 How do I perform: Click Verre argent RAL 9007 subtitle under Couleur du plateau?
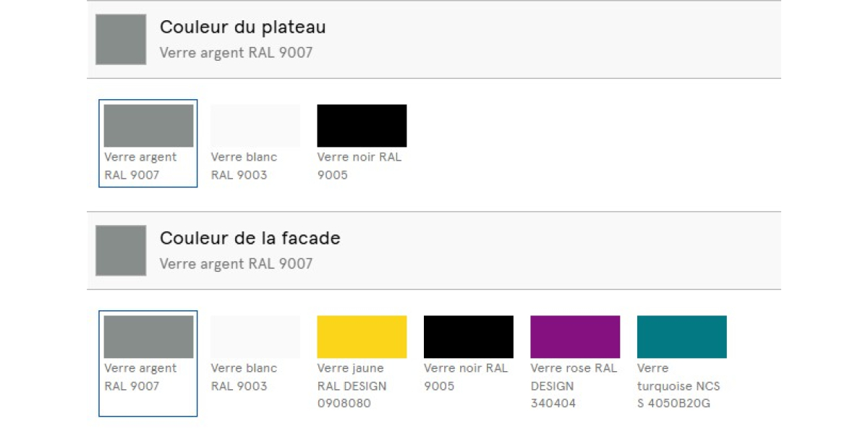[x=236, y=53]
